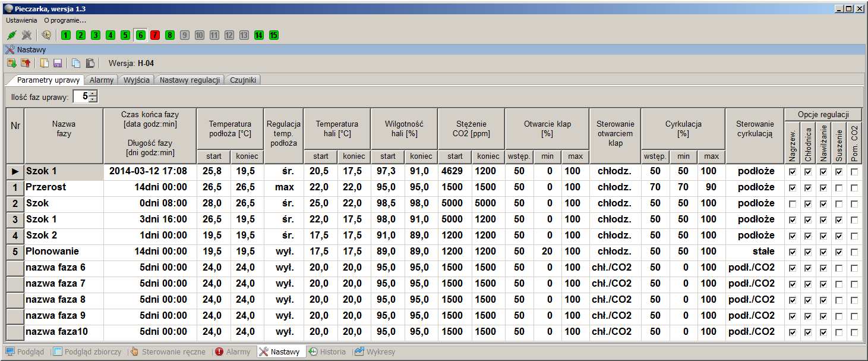Decrease Ilość faz uprawy with down arrow
The width and height of the screenshot is (868, 361).
93,99
